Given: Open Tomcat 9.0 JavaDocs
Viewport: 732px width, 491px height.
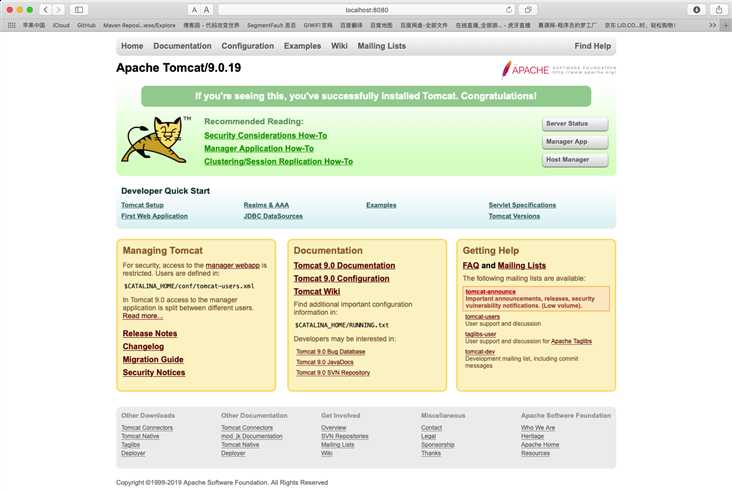Looking at the screenshot, I should pos(325,362).
